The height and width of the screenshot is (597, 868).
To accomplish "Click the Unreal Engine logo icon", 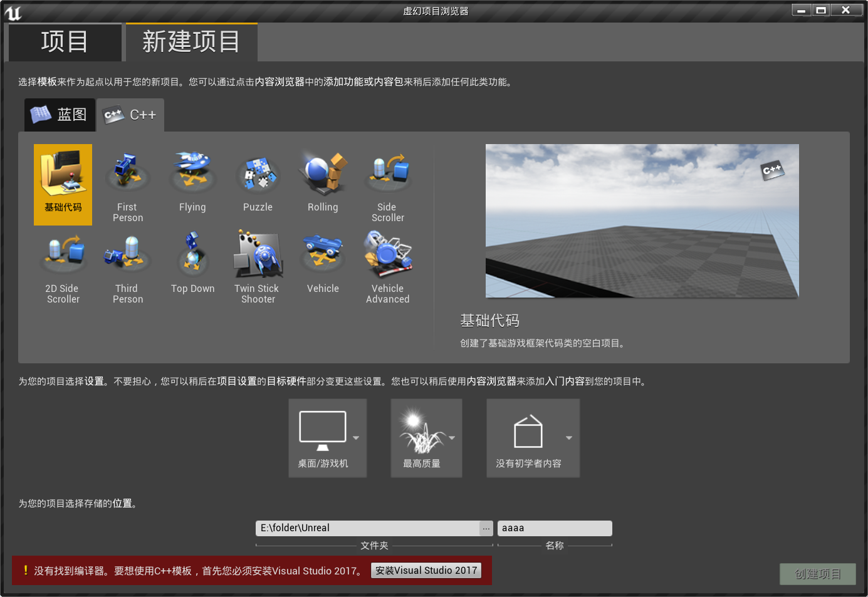I will coord(13,13).
